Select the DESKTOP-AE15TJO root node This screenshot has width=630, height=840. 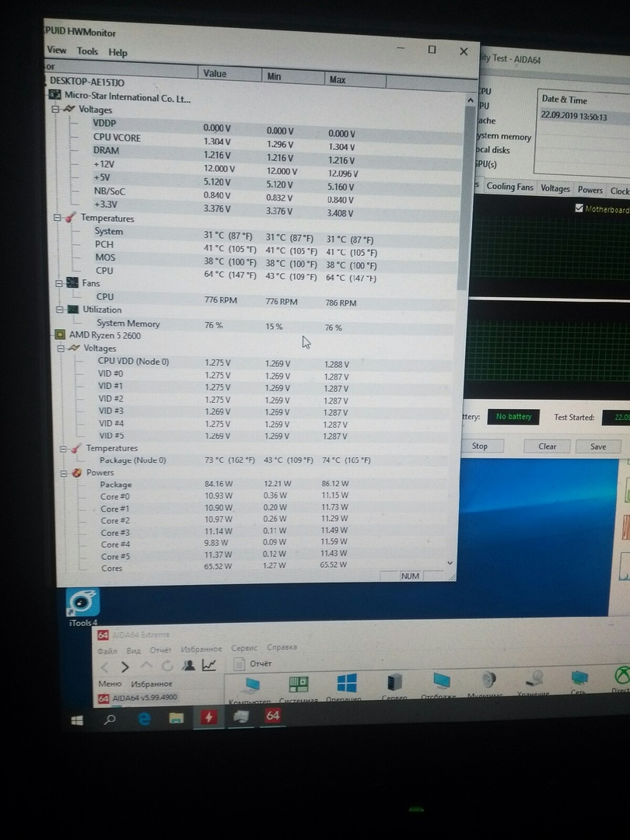coord(87,82)
